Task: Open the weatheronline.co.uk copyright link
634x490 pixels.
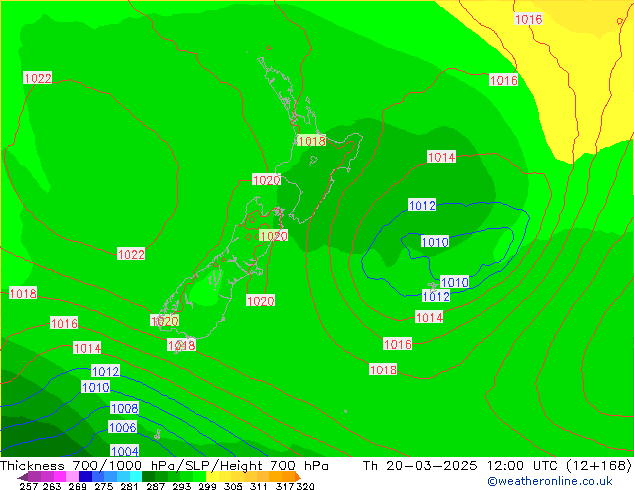Action: tap(549, 481)
